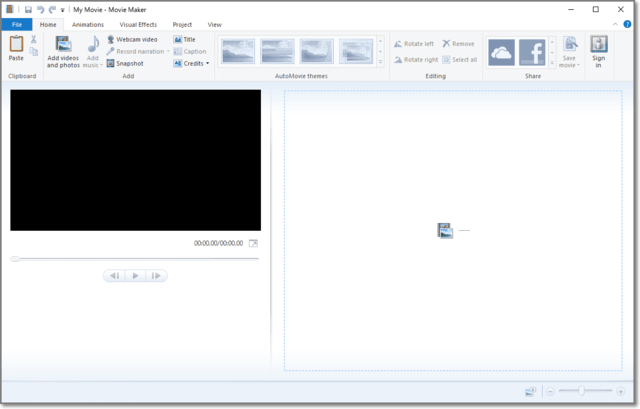Select the Webcam video tool
This screenshot has width=640, height=409.
click(x=132, y=39)
